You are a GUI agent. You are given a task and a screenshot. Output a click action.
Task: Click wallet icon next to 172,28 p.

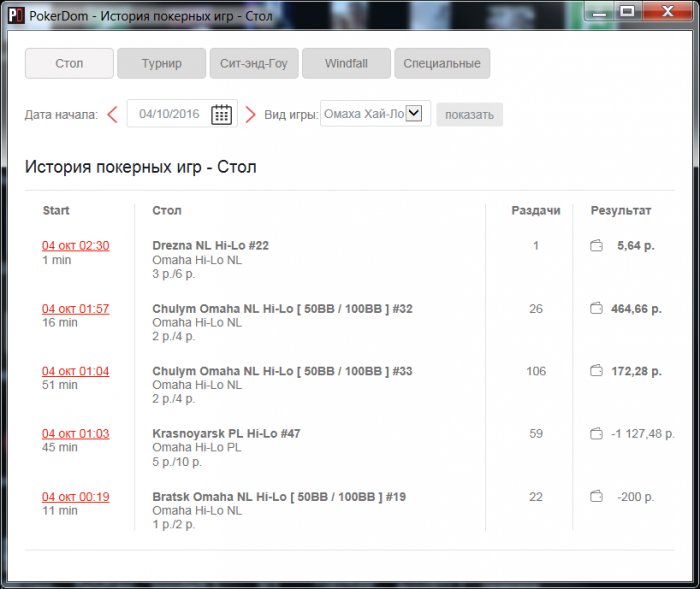point(596,371)
